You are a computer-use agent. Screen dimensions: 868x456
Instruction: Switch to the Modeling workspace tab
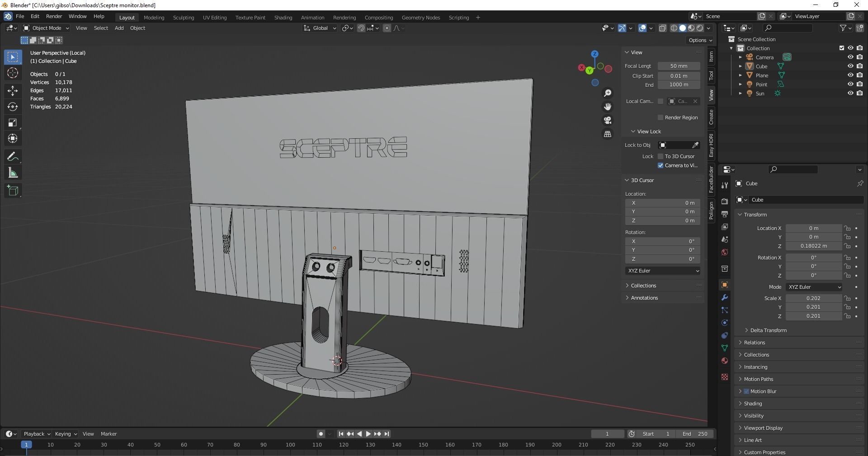154,18
